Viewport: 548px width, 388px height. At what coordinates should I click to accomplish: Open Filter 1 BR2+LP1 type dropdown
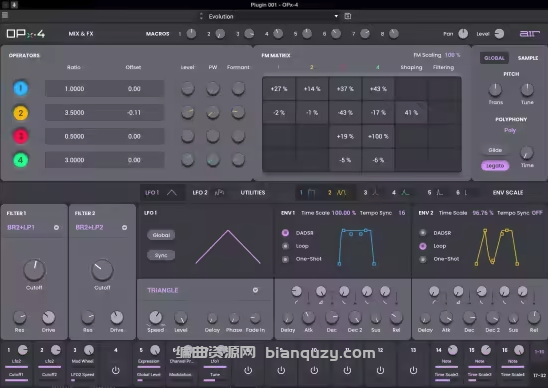[x=33, y=228]
